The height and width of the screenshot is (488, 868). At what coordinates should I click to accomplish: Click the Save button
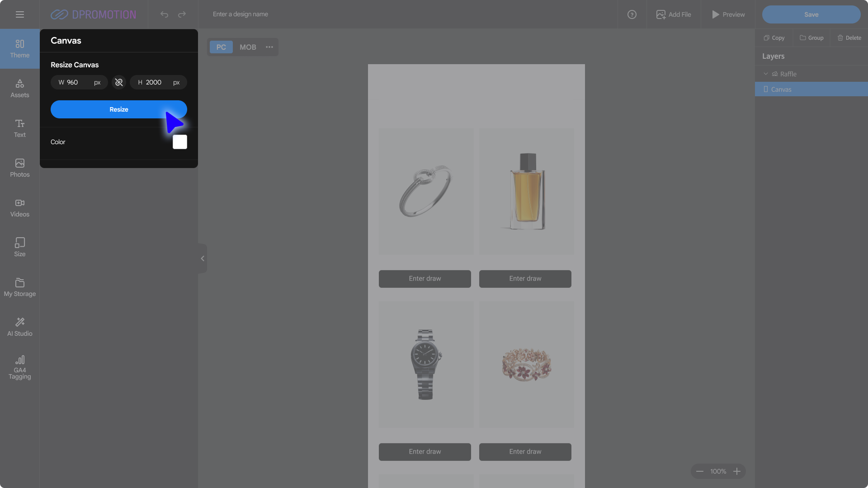pos(811,14)
